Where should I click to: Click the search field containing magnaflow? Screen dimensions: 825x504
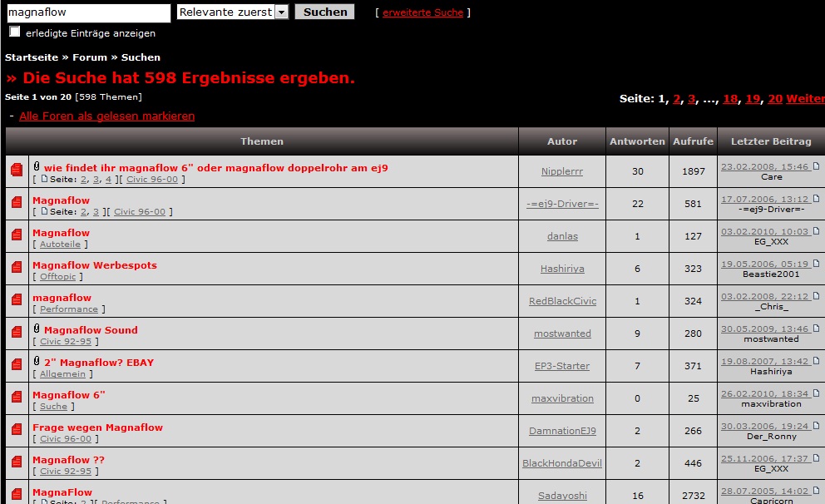click(x=88, y=12)
